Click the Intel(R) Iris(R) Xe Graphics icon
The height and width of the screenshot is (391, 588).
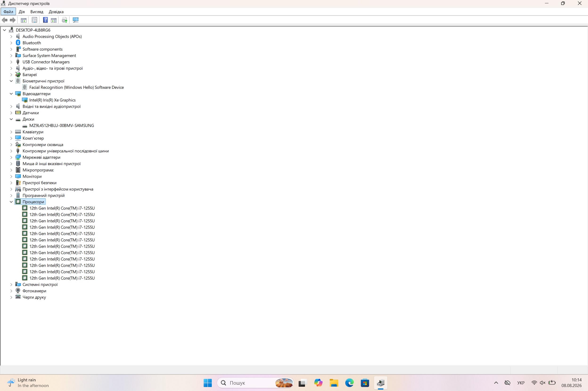[x=25, y=100]
